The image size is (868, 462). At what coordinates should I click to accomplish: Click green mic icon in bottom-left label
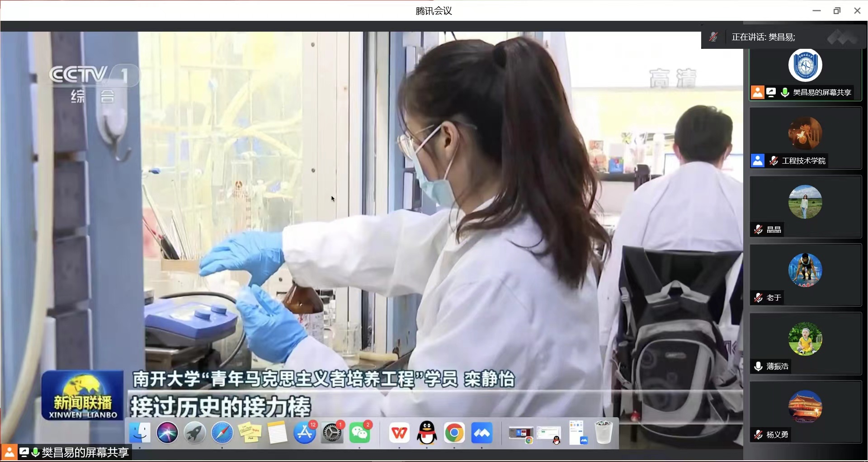pyautogui.click(x=36, y=453)
